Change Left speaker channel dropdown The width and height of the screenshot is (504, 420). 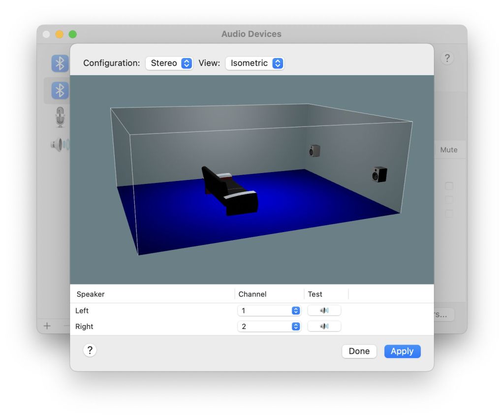[x=269, y=311]
